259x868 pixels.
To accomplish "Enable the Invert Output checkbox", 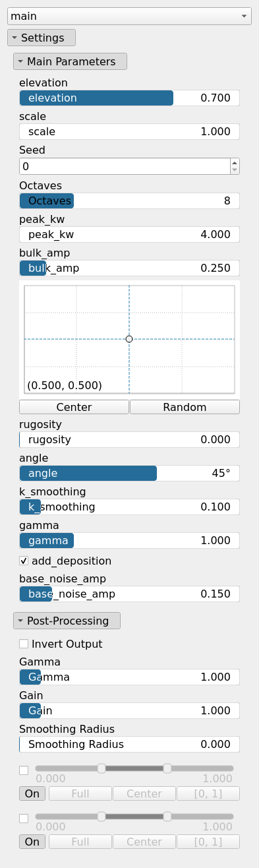I will tap(24, 643).
